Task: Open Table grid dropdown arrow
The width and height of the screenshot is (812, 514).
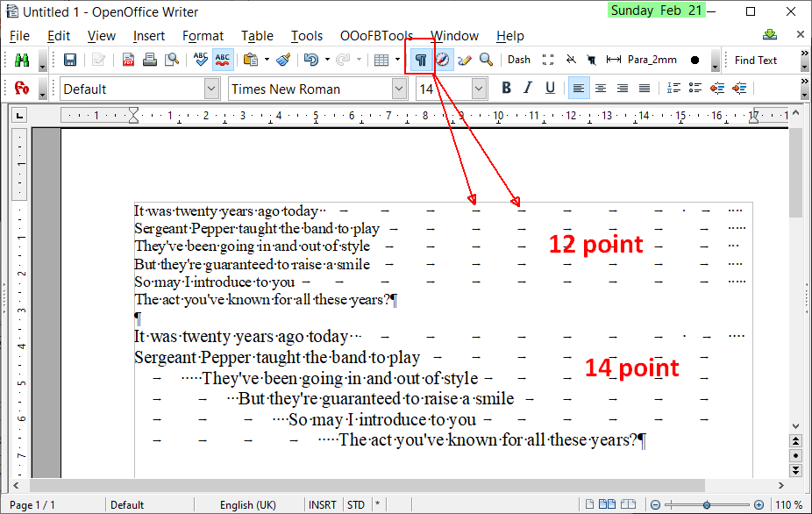Action: click(x=397, y=61)
